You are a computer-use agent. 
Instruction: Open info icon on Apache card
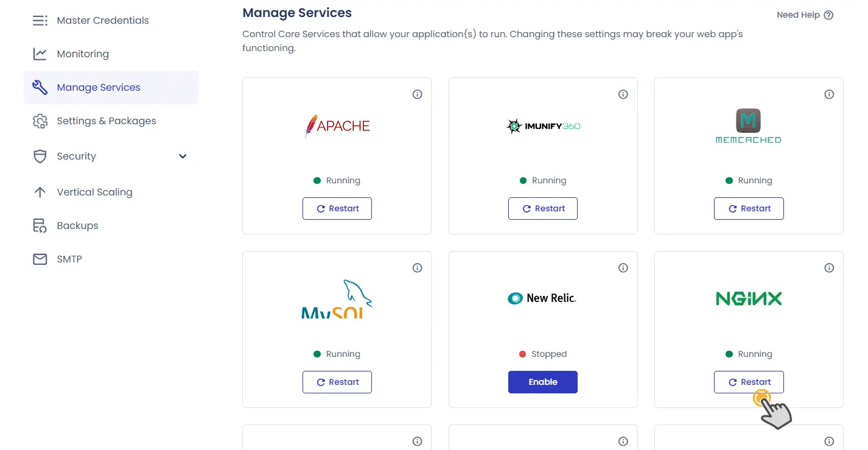pos(417,94)
